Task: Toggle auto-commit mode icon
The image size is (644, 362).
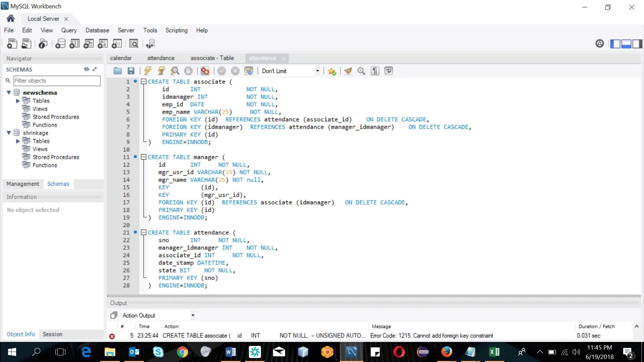Action: [249, 71]
